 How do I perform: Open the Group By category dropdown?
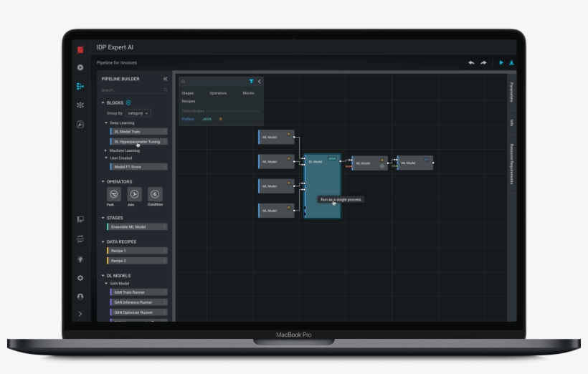138,113
